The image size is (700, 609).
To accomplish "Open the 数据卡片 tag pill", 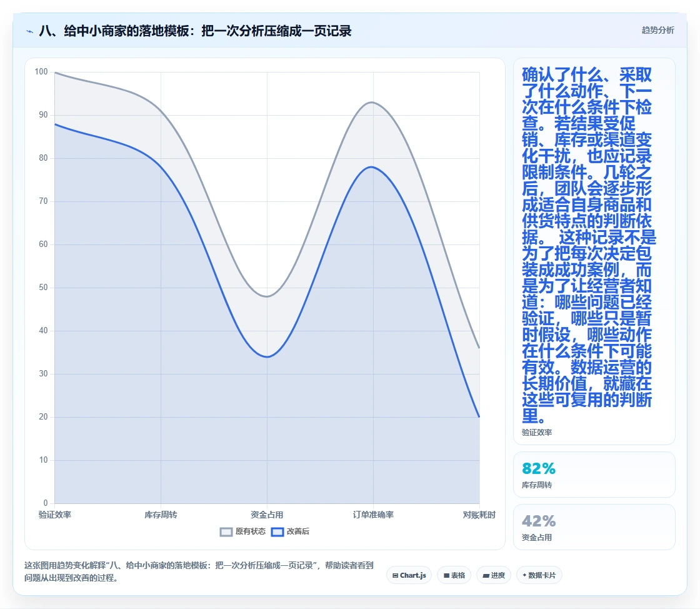I will coord(539,575).
